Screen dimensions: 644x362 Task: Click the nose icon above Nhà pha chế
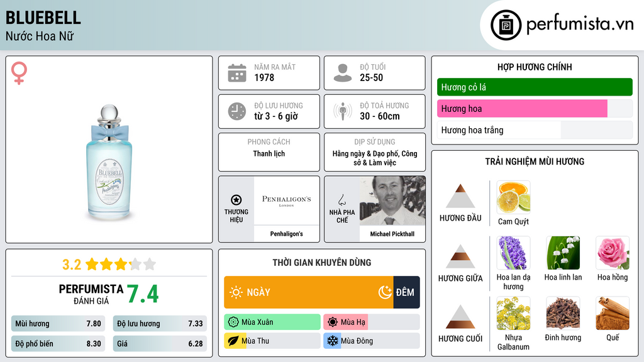pos(341,200)
